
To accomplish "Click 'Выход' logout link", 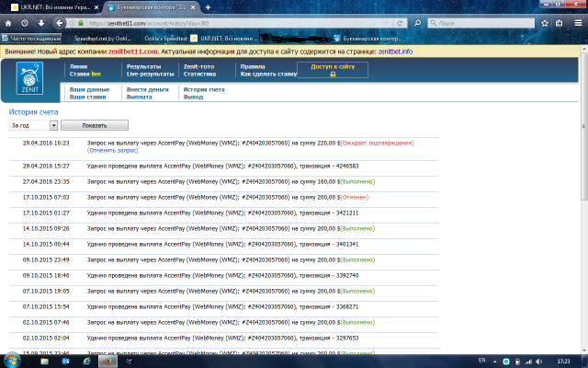I will 193,97.
